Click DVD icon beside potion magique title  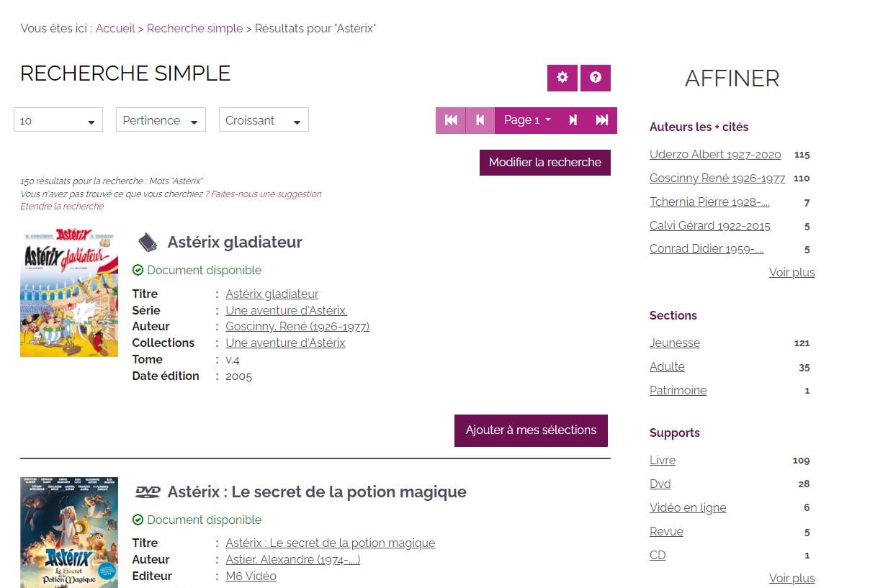[147, 492]
